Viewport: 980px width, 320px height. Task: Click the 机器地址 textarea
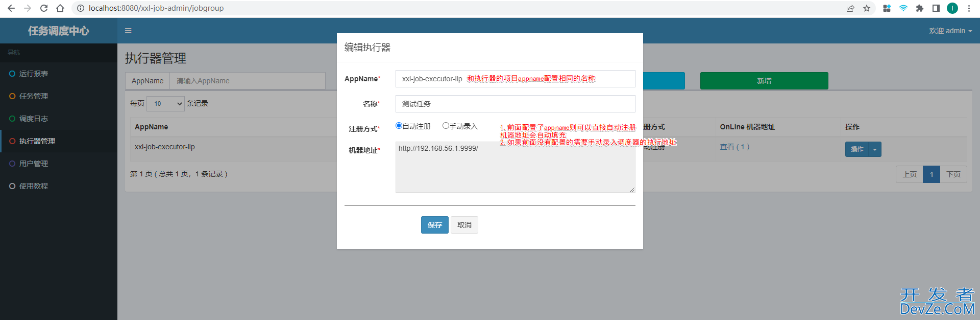(516, 167)
